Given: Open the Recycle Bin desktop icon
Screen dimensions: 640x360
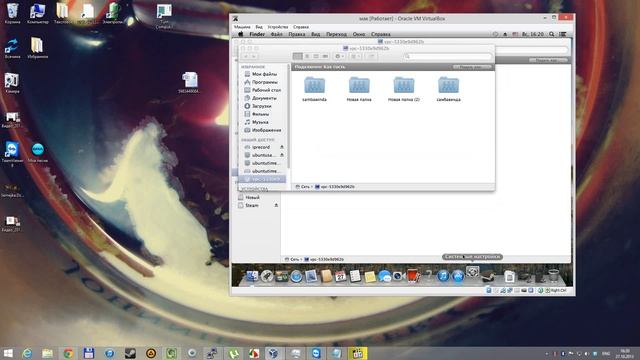Looking at the screenshot, I should 12,13.
